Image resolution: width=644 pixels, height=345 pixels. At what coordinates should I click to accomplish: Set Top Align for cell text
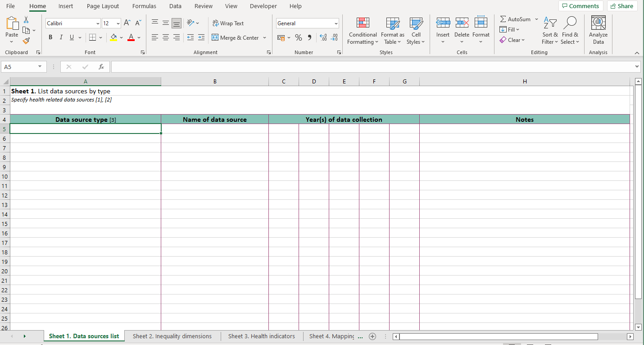155,23
